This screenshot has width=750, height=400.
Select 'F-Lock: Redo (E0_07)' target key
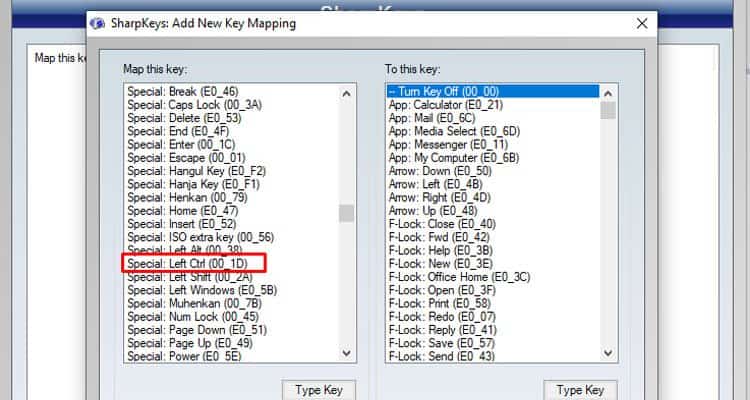442,317
